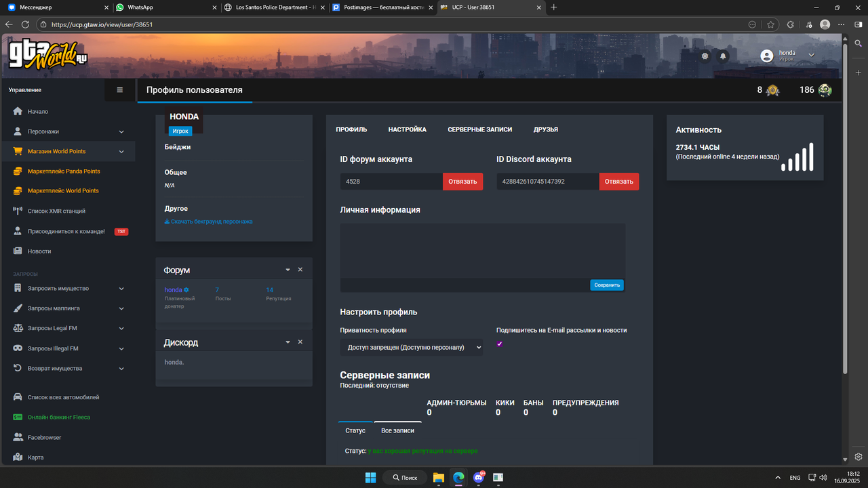Viewport: 868px width, 488px height.
Task: Open the Присоединиться к команде link
Action: click(66, 231)
